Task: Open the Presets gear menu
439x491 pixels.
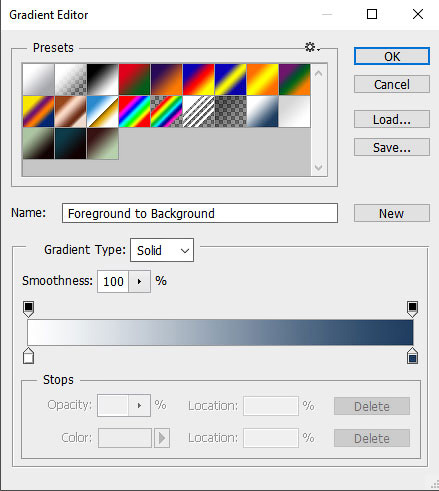Action: point(312,47)
